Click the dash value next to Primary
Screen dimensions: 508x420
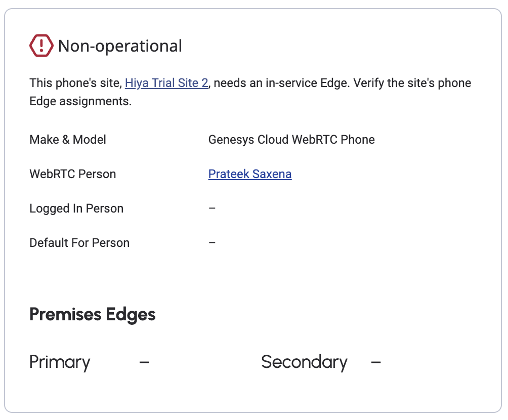pos(144,362)
